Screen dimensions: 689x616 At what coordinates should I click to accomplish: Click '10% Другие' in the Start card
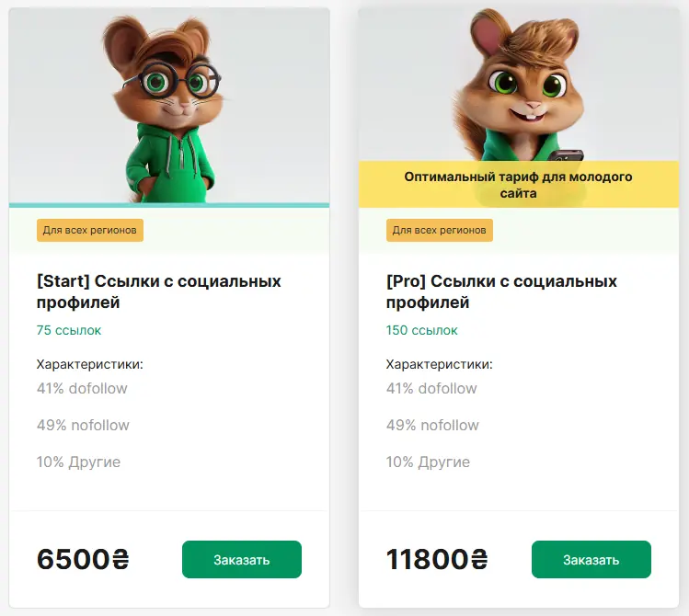tap(78, 462)
